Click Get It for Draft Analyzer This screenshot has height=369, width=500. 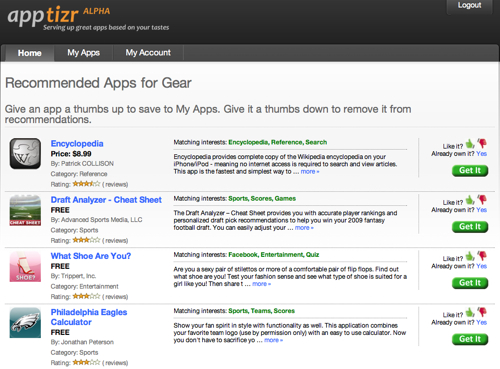470,227
